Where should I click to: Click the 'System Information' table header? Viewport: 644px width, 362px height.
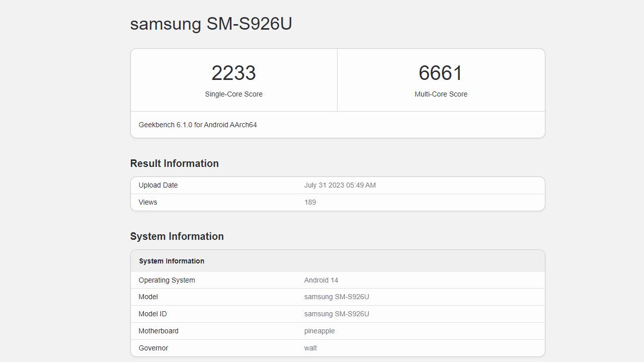pyautogui.click(x=172, y=261)
